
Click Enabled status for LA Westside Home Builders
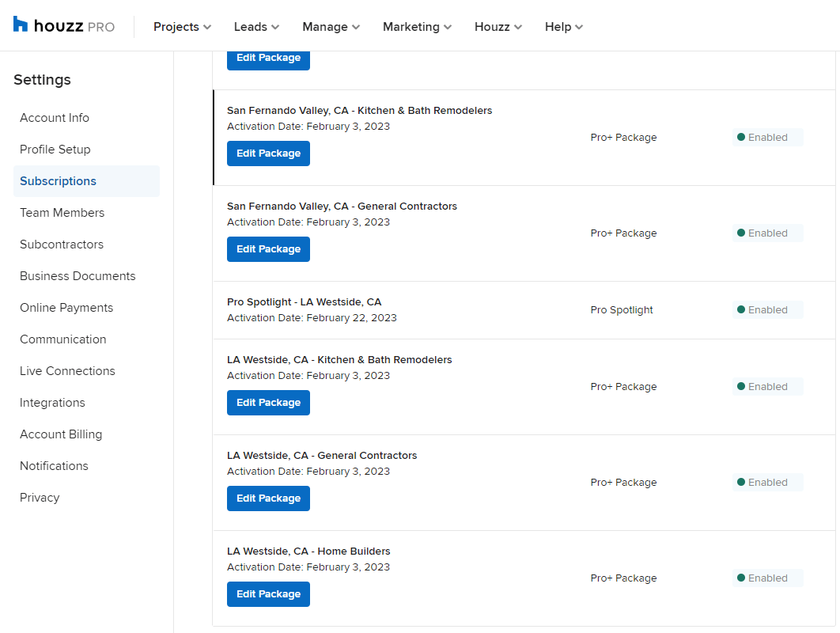[x=768, y=578]
